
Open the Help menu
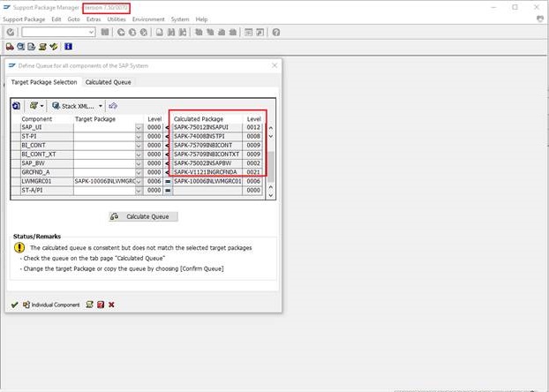(x=201, y=19)
